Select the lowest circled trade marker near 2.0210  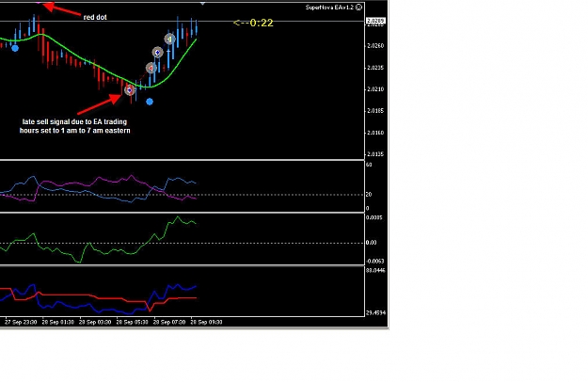pos(130,90)
